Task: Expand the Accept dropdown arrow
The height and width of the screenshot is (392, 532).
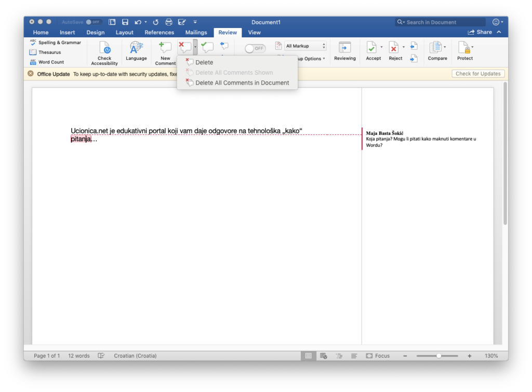Action: click(381, 47)
